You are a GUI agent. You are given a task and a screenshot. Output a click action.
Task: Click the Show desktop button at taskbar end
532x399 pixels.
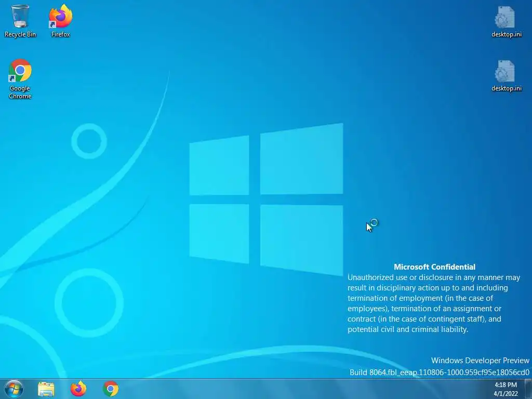[528, 389]
